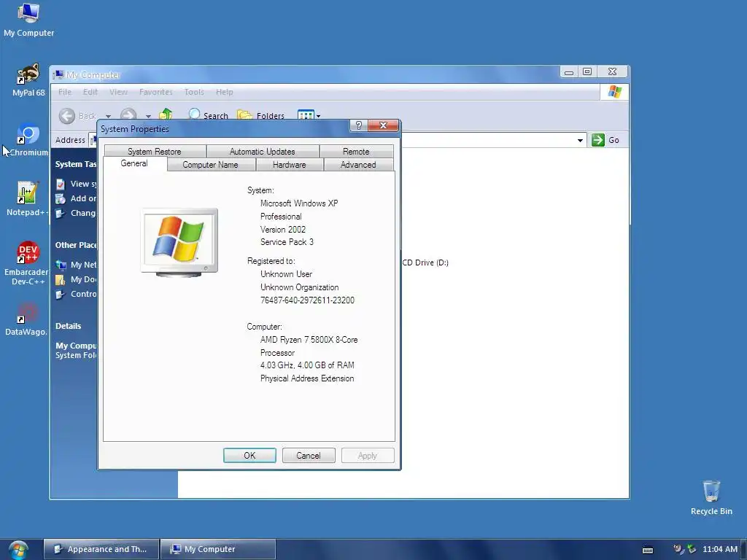Viewport: 747px width, 560px height.
Task: Open the Recycle Bin desktop icon
Action: pos(711,497)
